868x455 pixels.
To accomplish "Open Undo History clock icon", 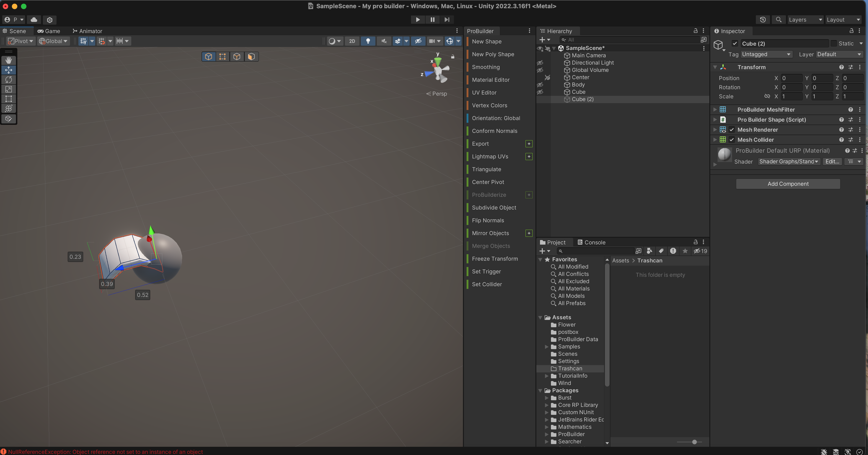I will pos(762,20).
